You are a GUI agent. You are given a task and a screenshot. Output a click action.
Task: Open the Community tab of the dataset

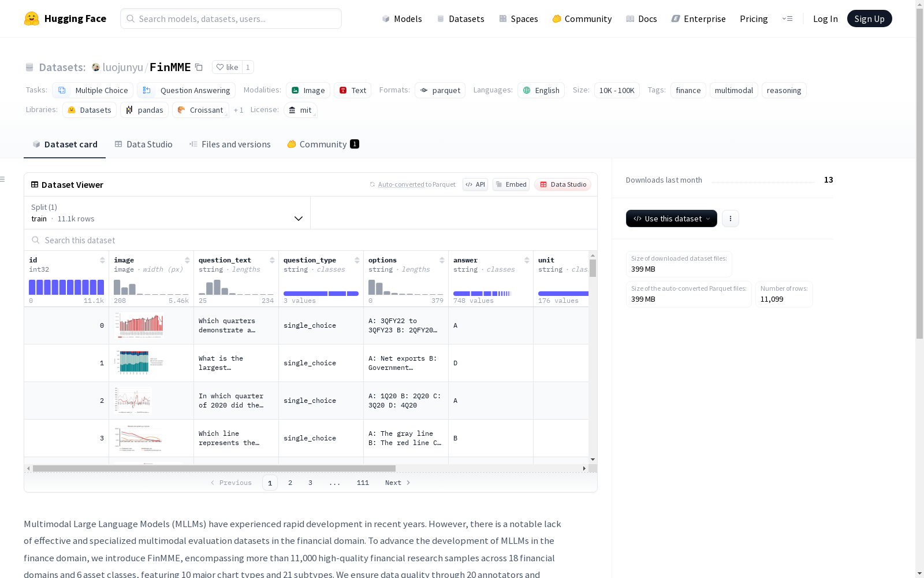pos(323,144)
